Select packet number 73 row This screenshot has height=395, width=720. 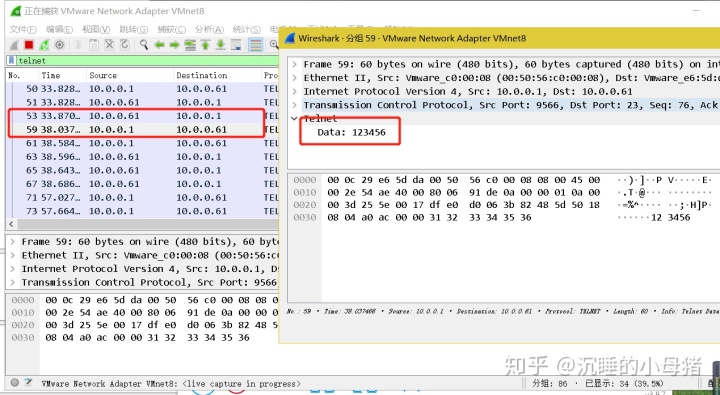coord(143,211)
